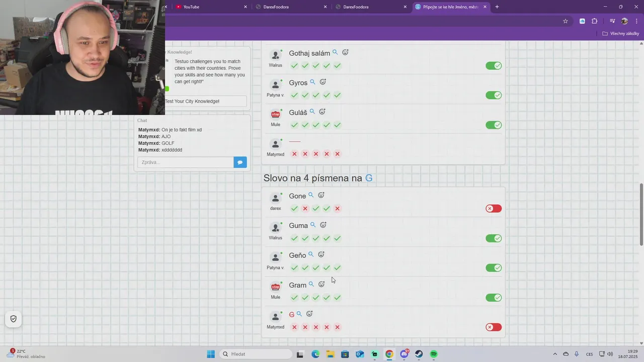The image size is (644, 362).
Task: Open Steam from the taskbar
Action: [x=419, y=354]
